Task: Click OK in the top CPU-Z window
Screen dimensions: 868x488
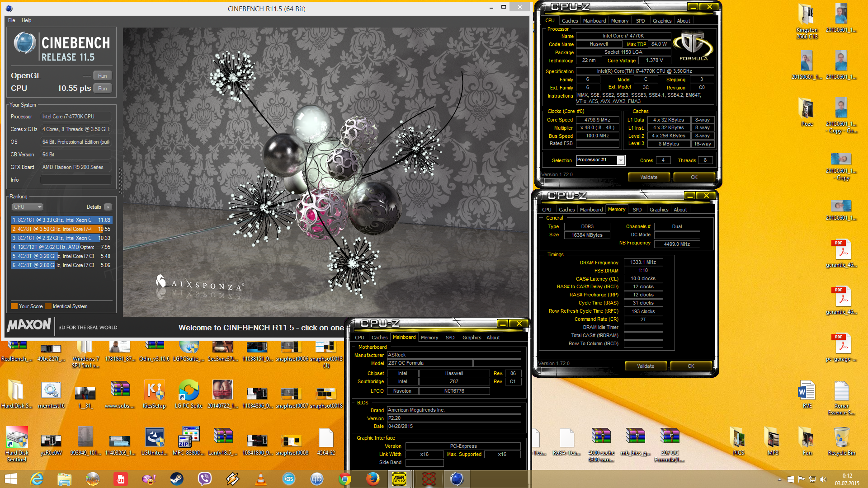Action: (x=694, y=177)
